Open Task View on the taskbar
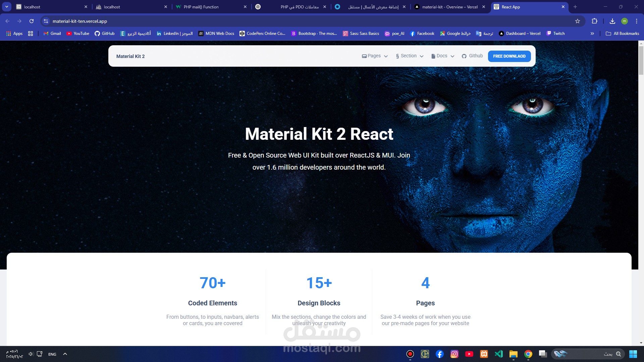This screenshot has width=644, height=362. pyautogui.click(x=543, y=354)
